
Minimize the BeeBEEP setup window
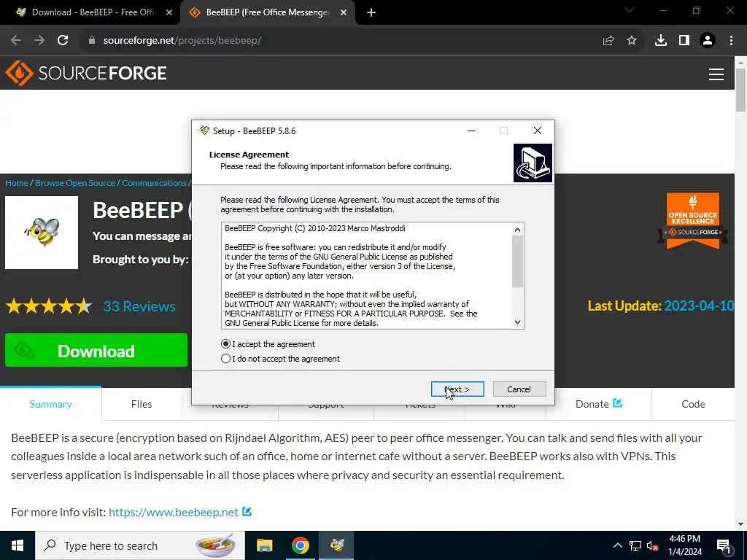click(471, 131)
